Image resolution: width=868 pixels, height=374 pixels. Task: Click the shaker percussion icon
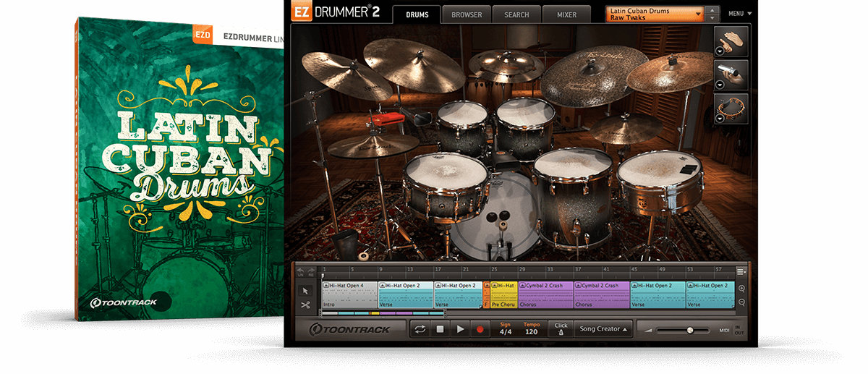pos(731,74)
